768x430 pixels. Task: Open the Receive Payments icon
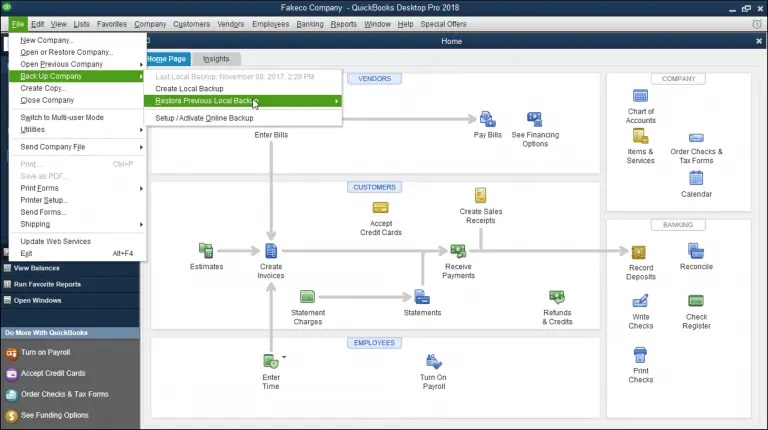(x=458, y=251)
